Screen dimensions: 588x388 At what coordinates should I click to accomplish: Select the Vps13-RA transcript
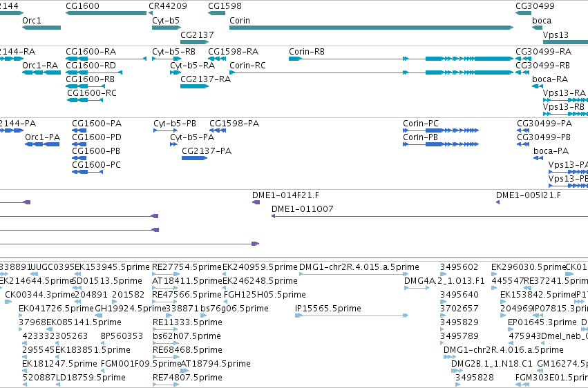(x=565, y=100)
